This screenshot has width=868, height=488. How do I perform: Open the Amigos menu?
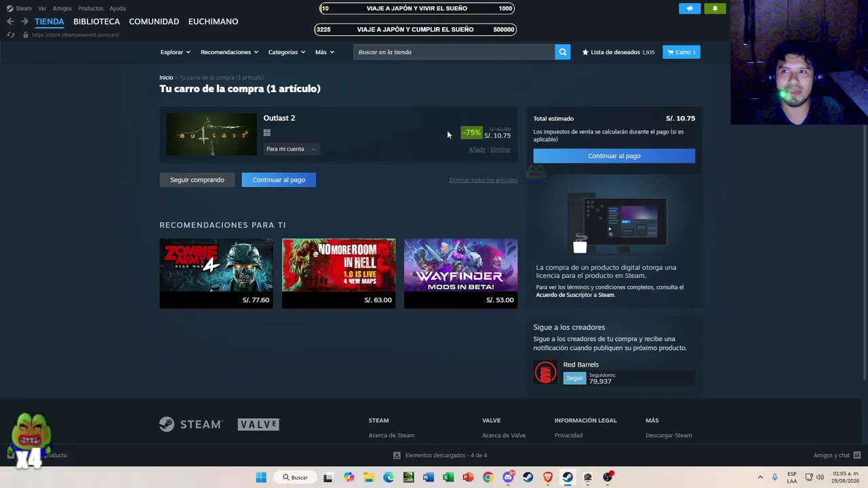click(62, 8)
